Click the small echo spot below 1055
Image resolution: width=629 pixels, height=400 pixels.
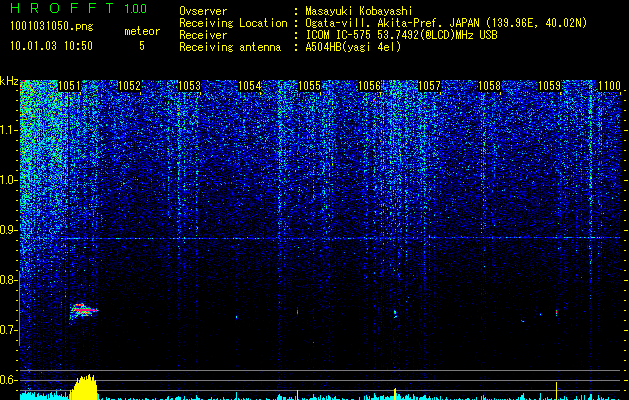[x=297, y=311]
